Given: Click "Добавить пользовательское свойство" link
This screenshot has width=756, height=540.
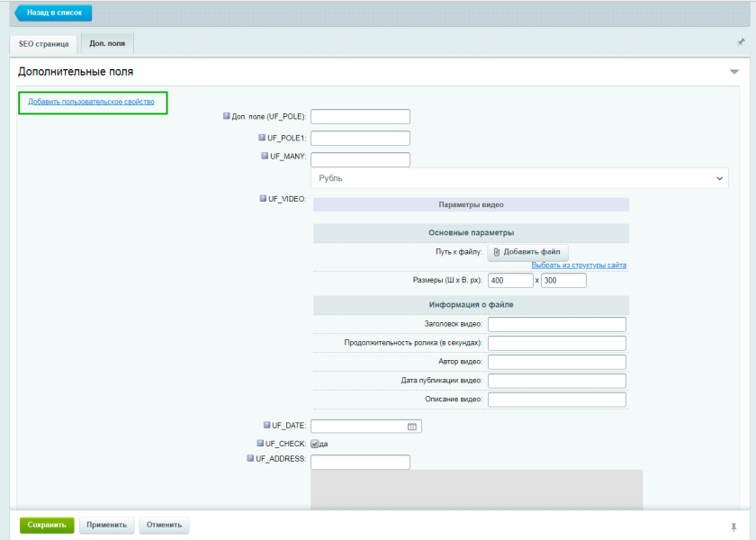Looking at the screenshot, I should pyautogui.click(x=91, y=102).
